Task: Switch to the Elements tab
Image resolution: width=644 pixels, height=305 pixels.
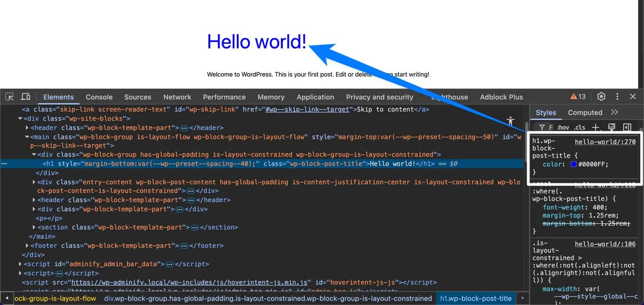Action: pos(58,97)
